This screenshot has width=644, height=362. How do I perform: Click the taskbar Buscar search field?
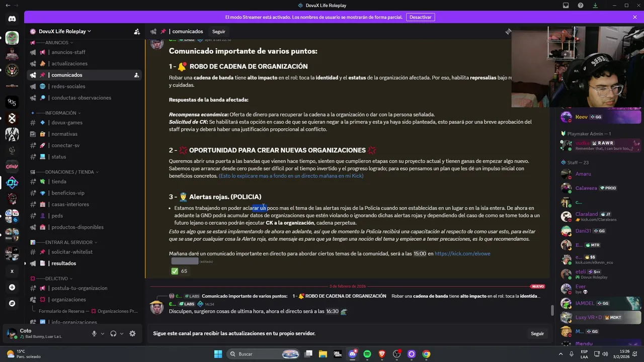264,354
